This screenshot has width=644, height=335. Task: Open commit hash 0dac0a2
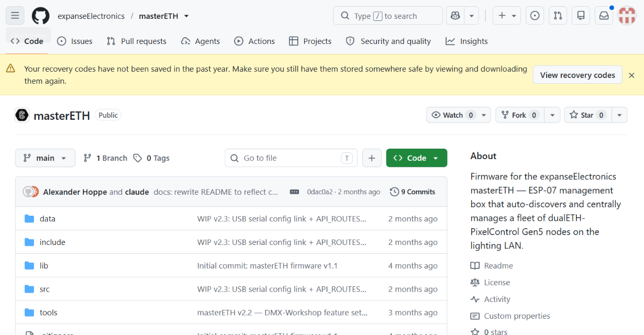click(x=320, y=192)
